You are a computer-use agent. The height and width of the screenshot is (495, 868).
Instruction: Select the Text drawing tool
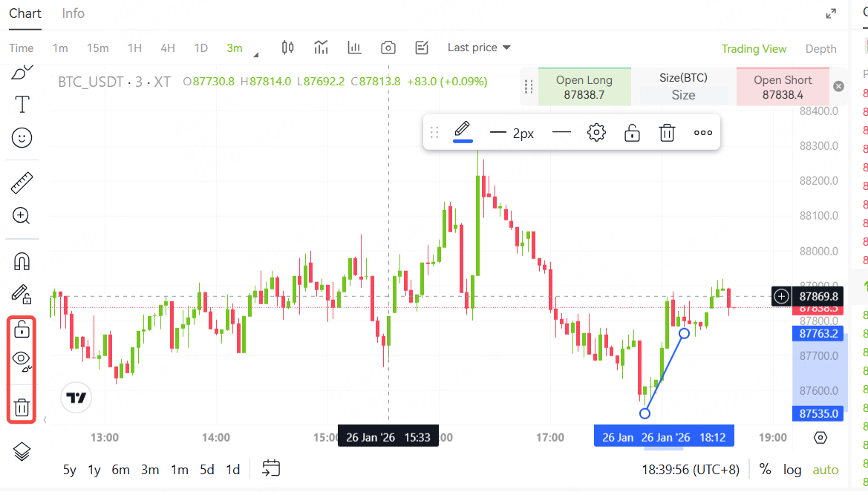[x=22, y=105]
